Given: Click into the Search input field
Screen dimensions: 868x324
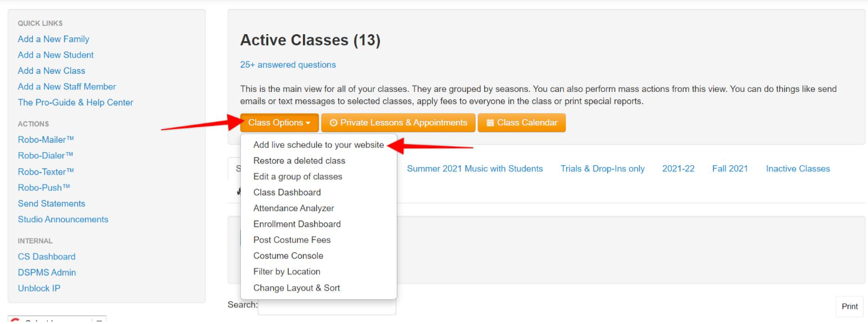Looking at the screenshot, I should pos(327,305).
